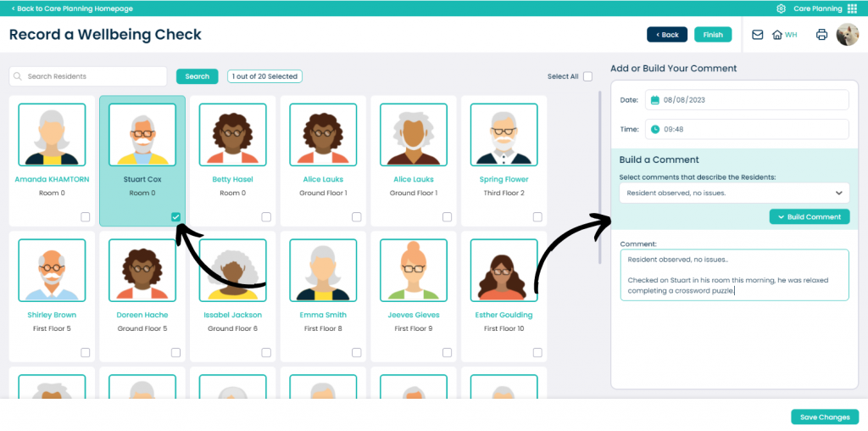Tick Issabel Jackson's checkbox
Viewport: 868px width, 431px height.
(266, 352)
